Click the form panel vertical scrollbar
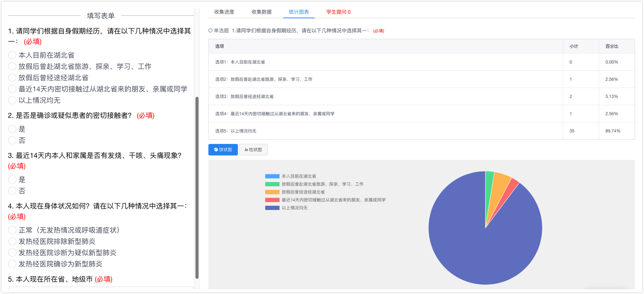644x294 pixels. click(x=197, y=187)
